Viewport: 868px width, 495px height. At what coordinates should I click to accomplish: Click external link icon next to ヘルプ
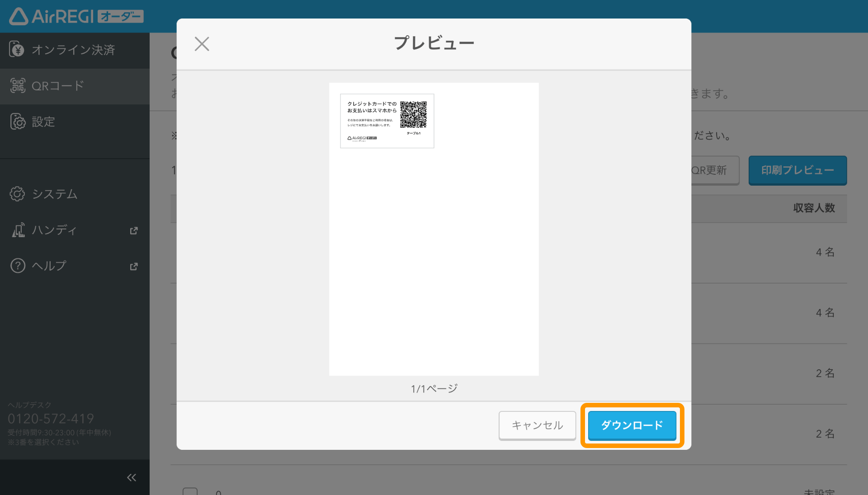(134, 266)
